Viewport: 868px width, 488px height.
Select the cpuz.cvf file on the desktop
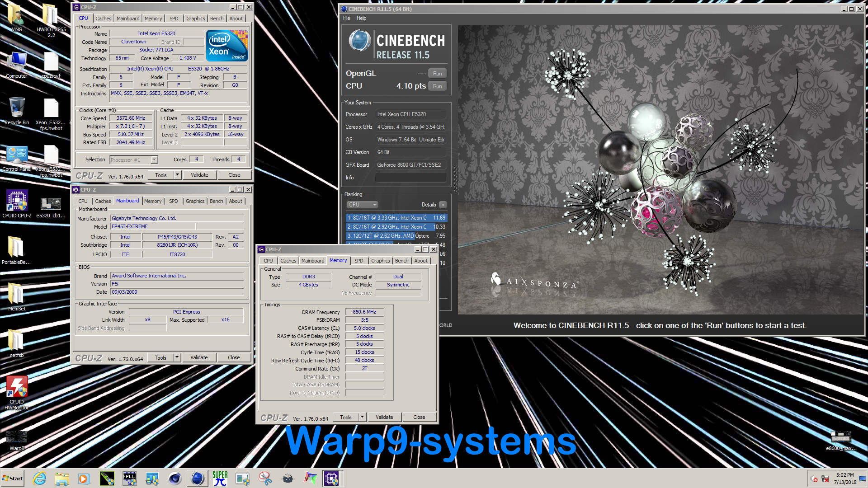tap(51, 65)
